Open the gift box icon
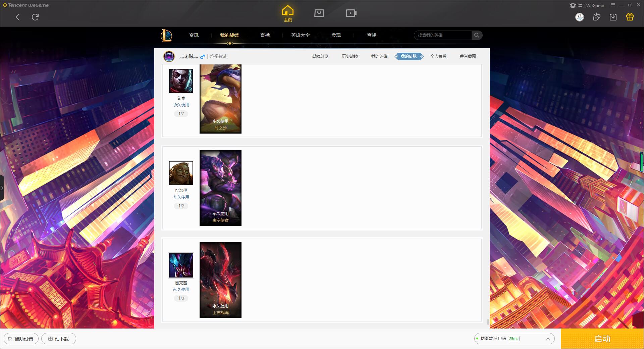 [x=630, y=17]
